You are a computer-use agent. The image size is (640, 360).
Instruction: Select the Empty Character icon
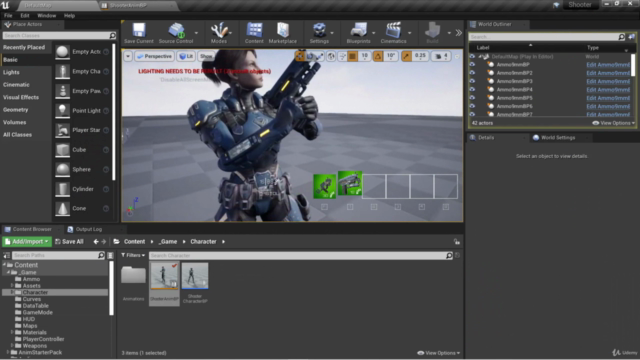pos(62,71)
